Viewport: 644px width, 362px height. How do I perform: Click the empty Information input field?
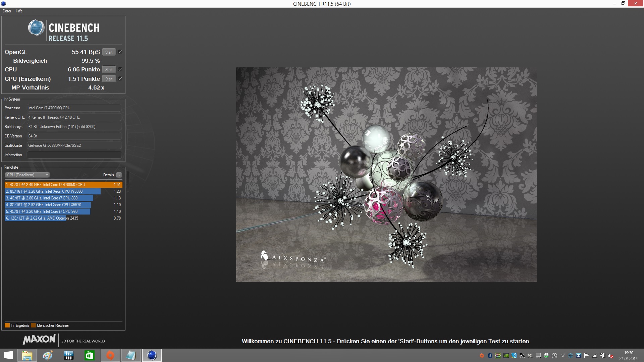(x=74, y=155)
